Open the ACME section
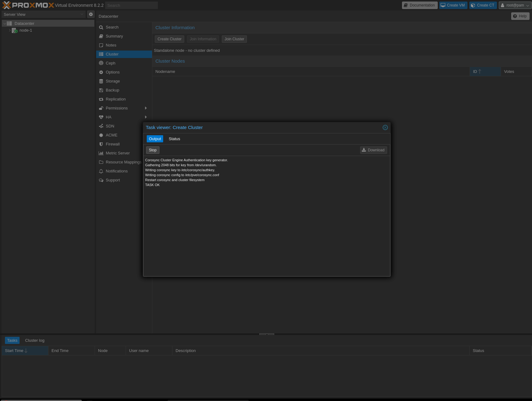This screenshot has height=401, width=532. click(112, 135)
